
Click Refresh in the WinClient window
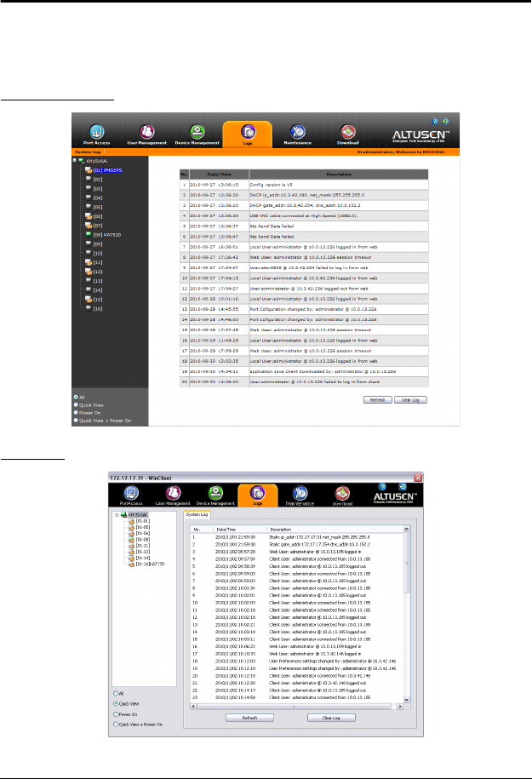coord(250,718)
